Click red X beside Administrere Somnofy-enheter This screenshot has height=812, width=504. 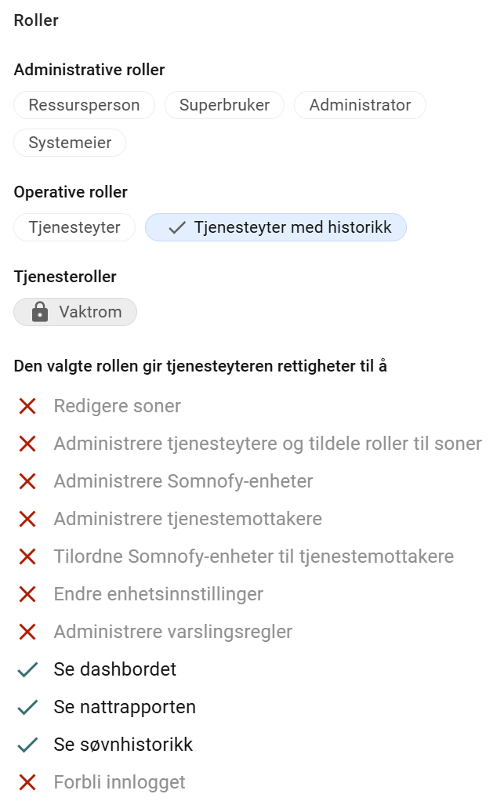(x=27, y=481)
